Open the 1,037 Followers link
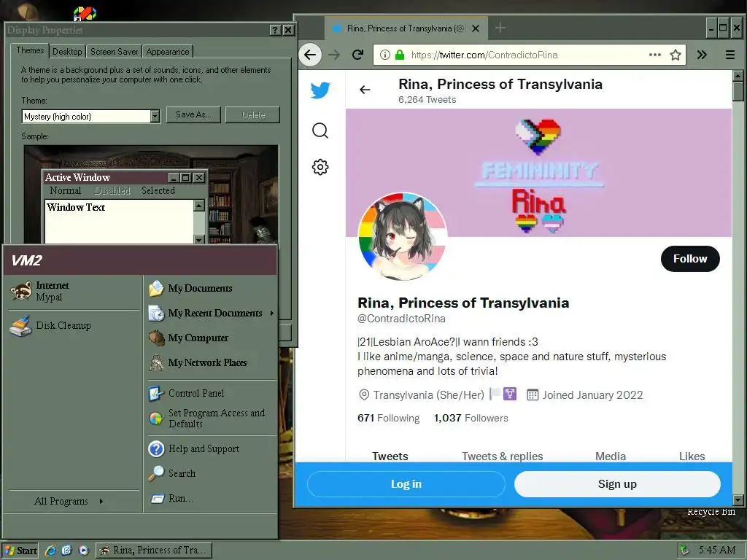This screenshot has width=747, height=560. pos(471,418)
